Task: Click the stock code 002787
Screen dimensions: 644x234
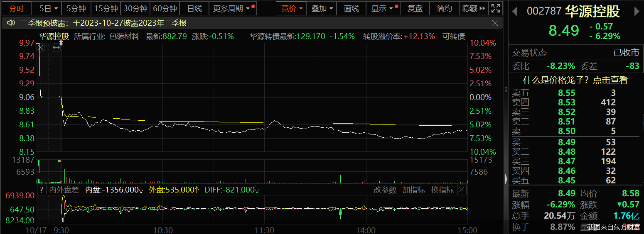Action: (544, 12)
